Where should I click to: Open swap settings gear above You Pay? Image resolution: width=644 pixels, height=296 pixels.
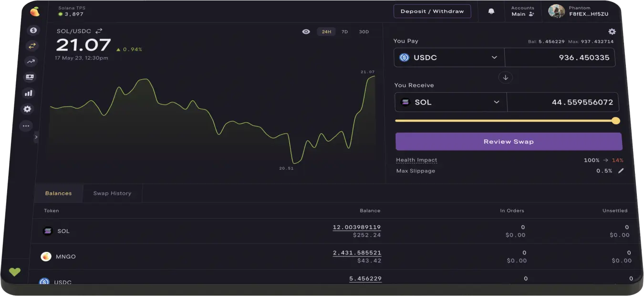[612, 32]
